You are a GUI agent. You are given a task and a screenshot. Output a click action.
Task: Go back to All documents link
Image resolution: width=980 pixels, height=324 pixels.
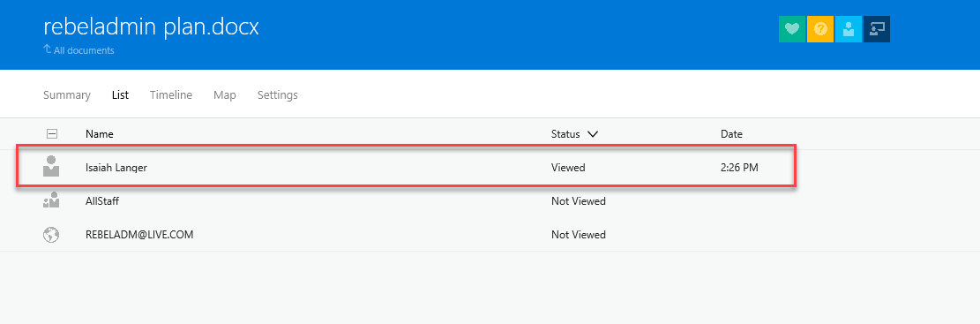click(84, 50)
